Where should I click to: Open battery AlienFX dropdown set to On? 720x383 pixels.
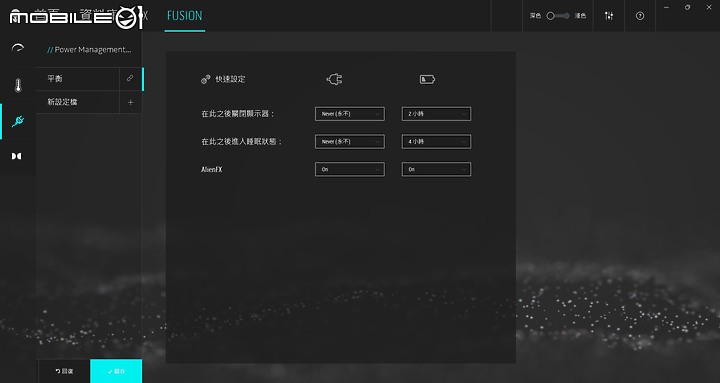pos(436,169)
